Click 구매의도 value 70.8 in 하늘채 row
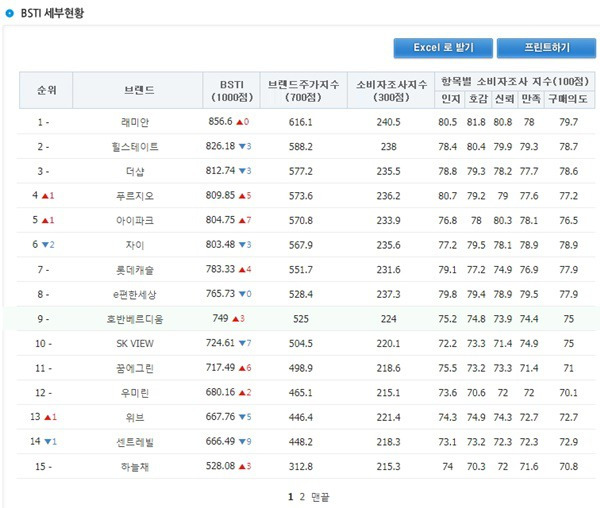Image resolution: width=600 pixels, height=508 pixels. [x=569, y=466]
